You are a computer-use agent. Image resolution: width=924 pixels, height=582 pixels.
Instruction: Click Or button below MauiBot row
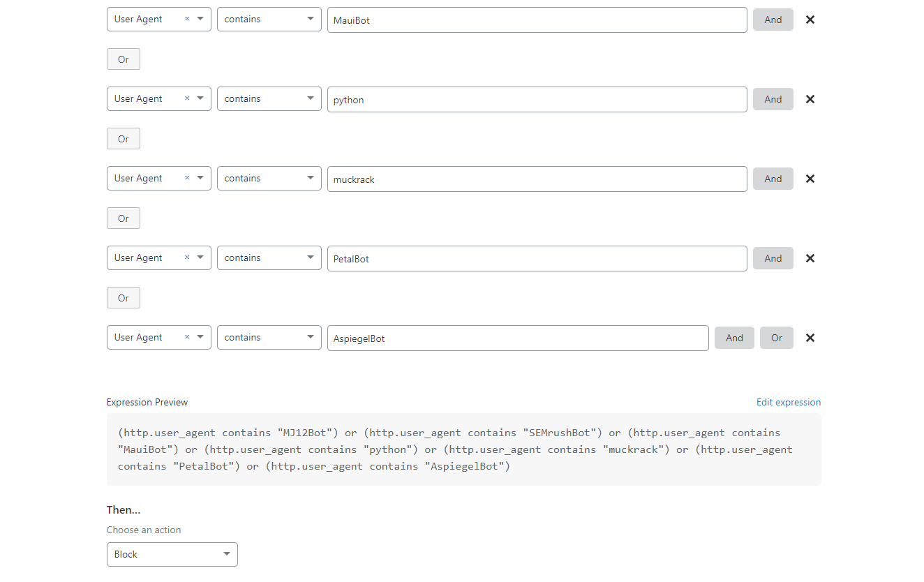(124, 59)
